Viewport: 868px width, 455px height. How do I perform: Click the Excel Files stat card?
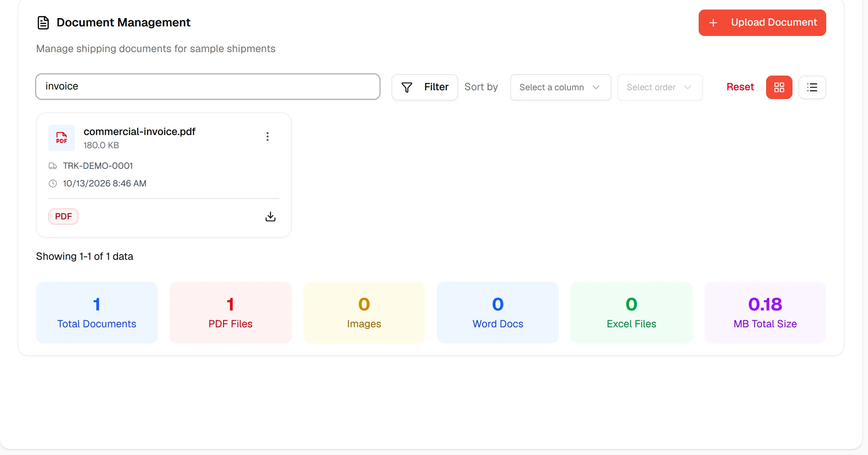point(632,313)
